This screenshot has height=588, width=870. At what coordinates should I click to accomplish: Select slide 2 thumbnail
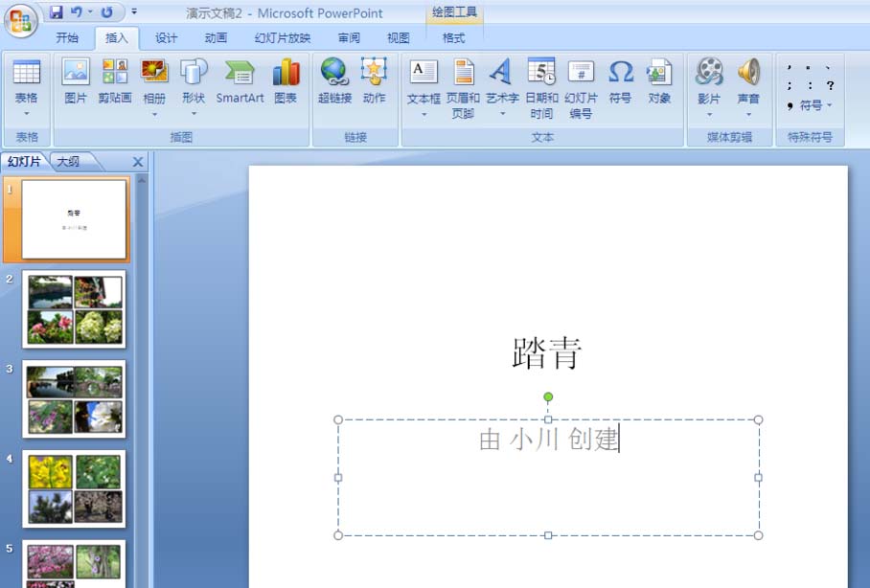(x=74, y=309)
